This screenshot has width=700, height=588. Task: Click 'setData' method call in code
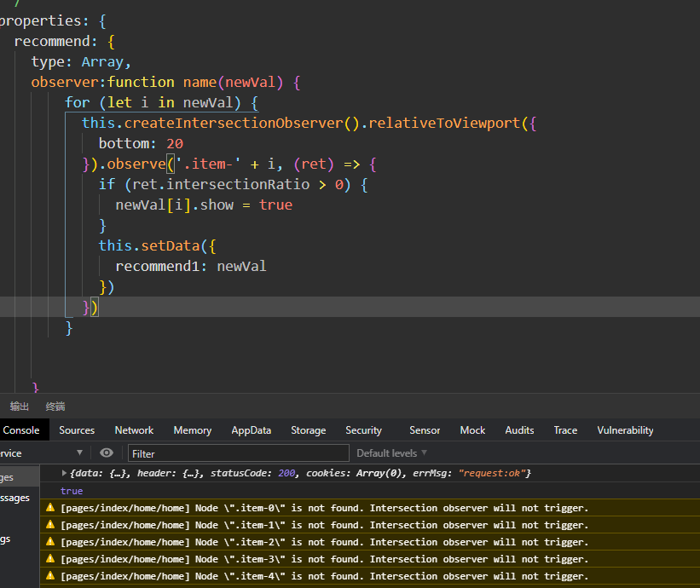171,245
